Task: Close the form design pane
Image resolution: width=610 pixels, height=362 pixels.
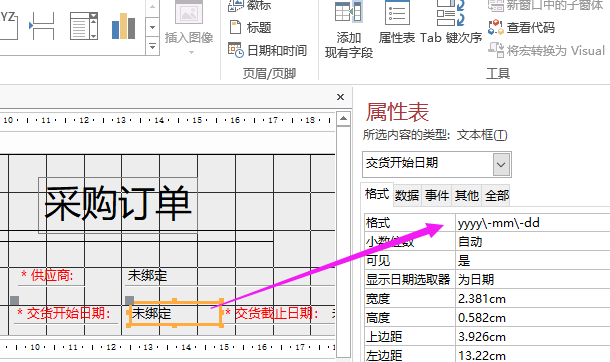Action: tap(340, 97)
